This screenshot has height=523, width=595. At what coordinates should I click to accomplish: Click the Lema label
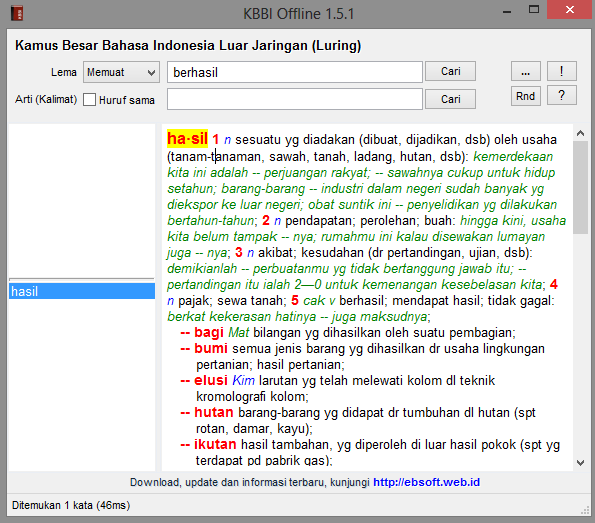point(64,72)
